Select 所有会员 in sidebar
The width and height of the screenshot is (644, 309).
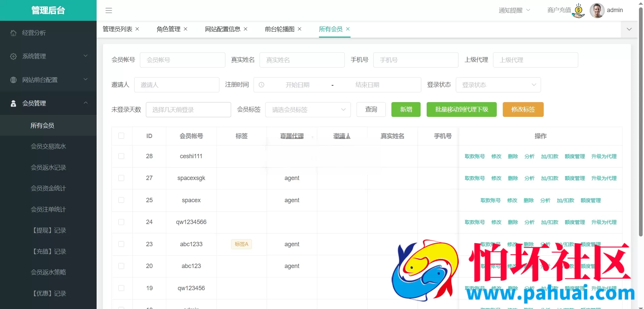(x=48, y=125)
